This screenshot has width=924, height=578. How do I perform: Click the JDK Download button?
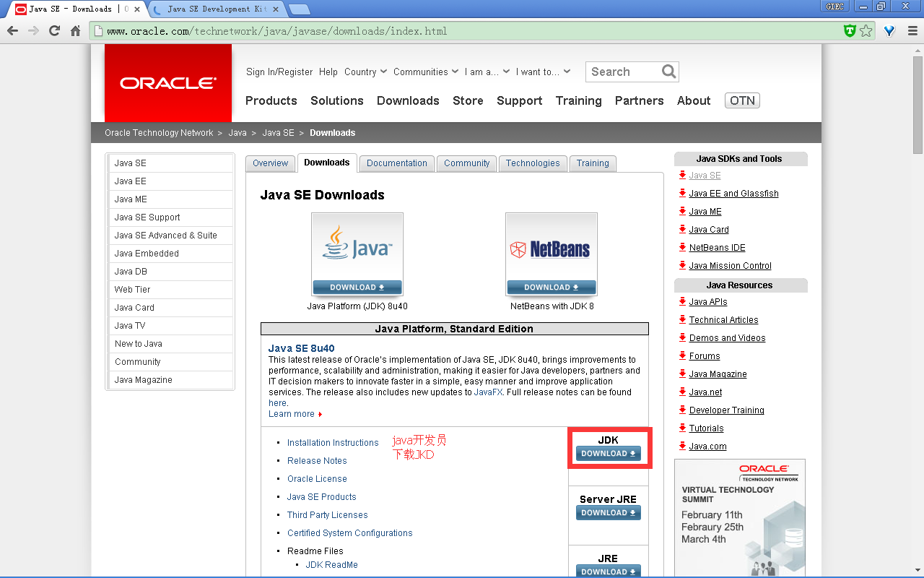609,454
